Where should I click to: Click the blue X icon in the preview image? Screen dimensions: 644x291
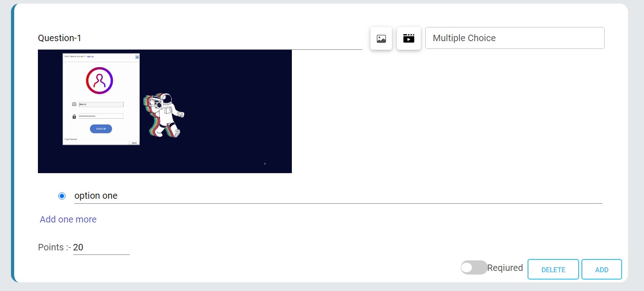click(137, 57)
